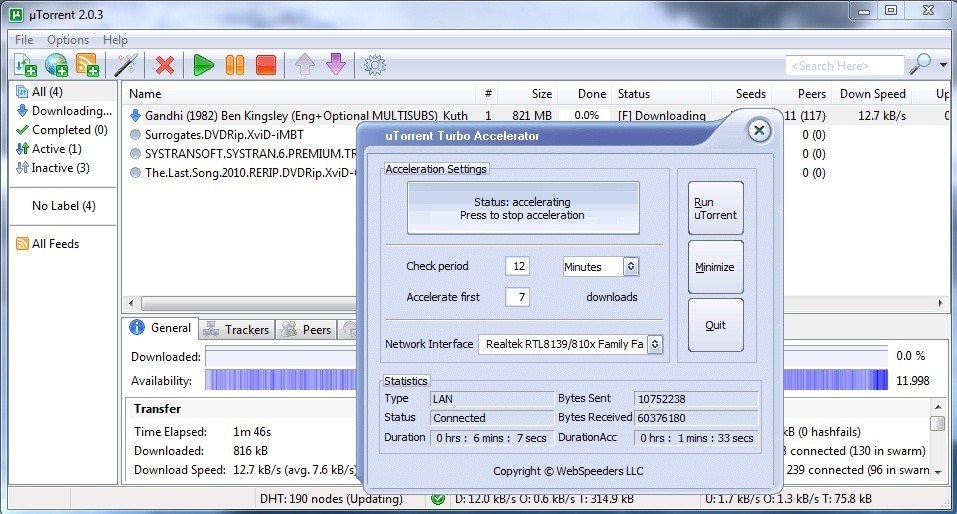The height and width of the screenshot is (514, 957).
Task: Click the Check period value field
Action: click(517, 267)
